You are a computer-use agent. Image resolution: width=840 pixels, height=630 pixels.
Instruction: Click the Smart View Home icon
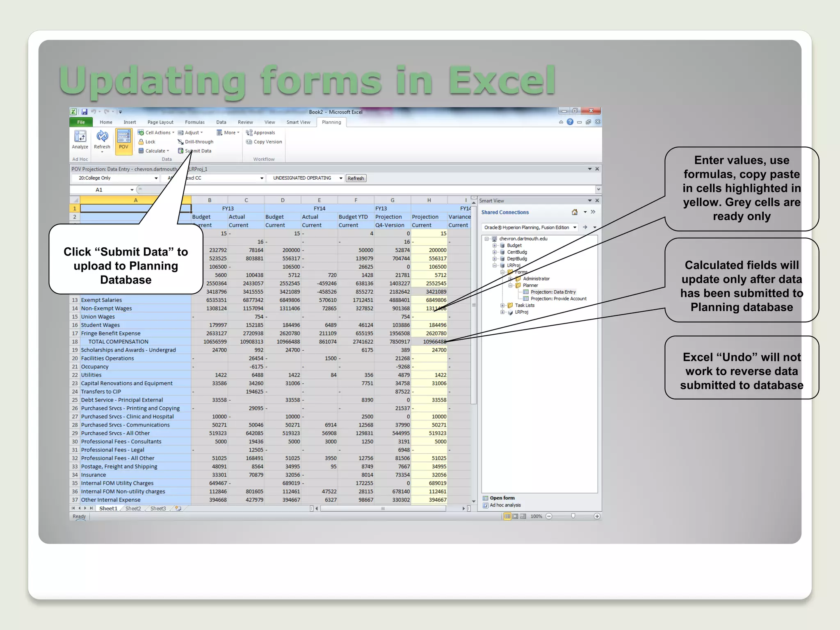pos(575,212)
